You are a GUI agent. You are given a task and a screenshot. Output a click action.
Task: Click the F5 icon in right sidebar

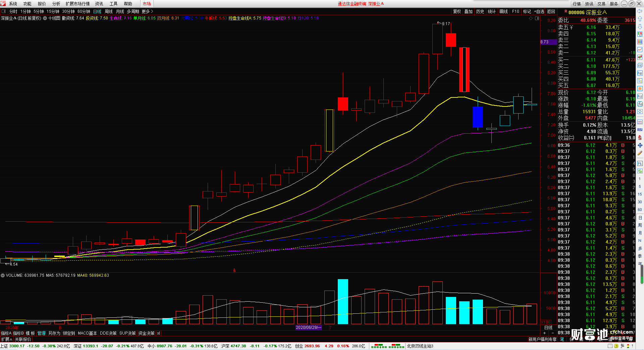tap(640, 164)
